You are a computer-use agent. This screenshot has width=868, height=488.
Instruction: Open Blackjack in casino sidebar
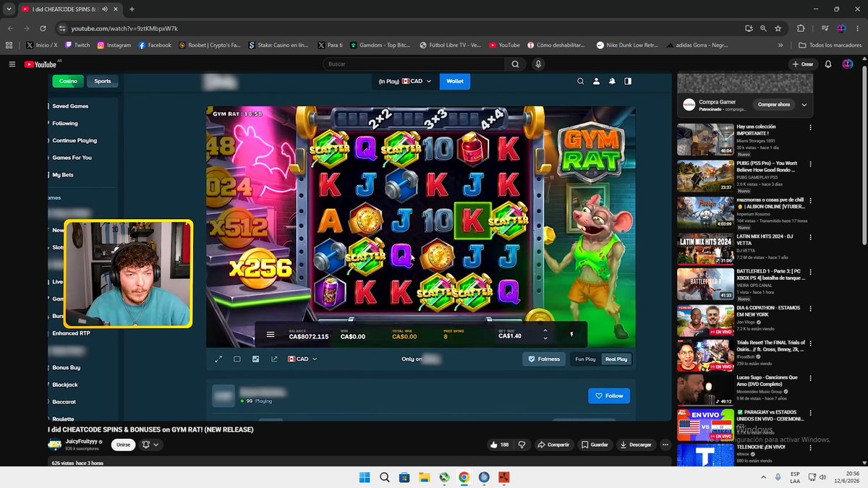pos(65,385)
